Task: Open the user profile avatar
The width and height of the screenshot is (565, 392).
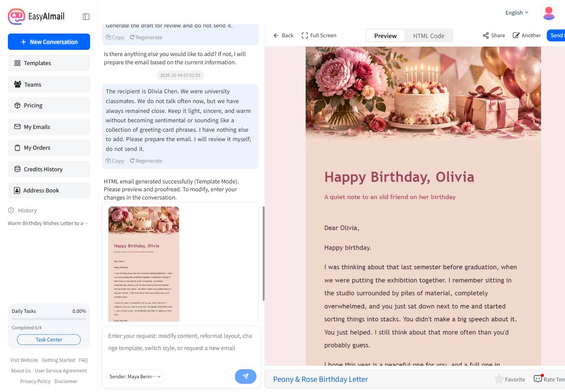Action: coord(549,13)
